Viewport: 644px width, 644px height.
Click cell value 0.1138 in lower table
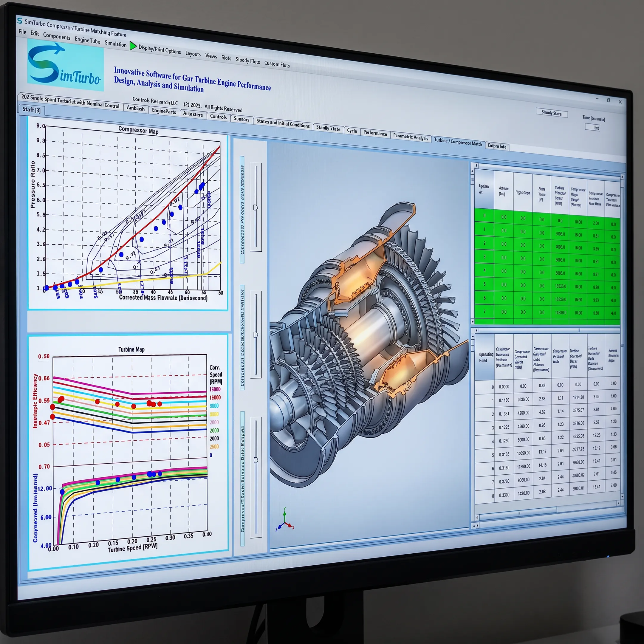tap(504, 400)
